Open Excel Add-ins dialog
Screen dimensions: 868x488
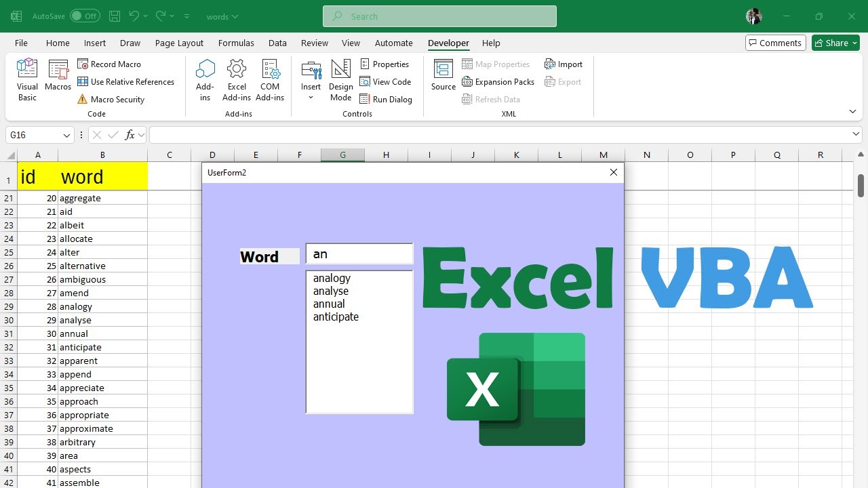point(237,79)
